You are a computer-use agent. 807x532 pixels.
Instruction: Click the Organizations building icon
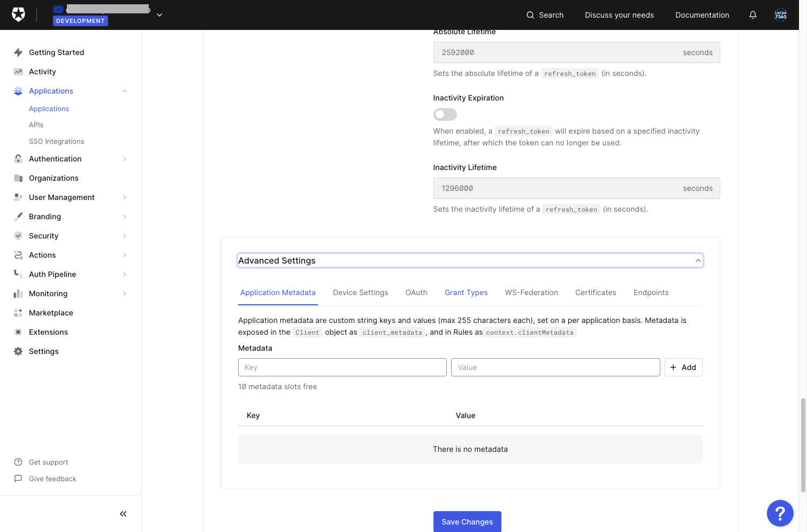click(x=18, y=178)
